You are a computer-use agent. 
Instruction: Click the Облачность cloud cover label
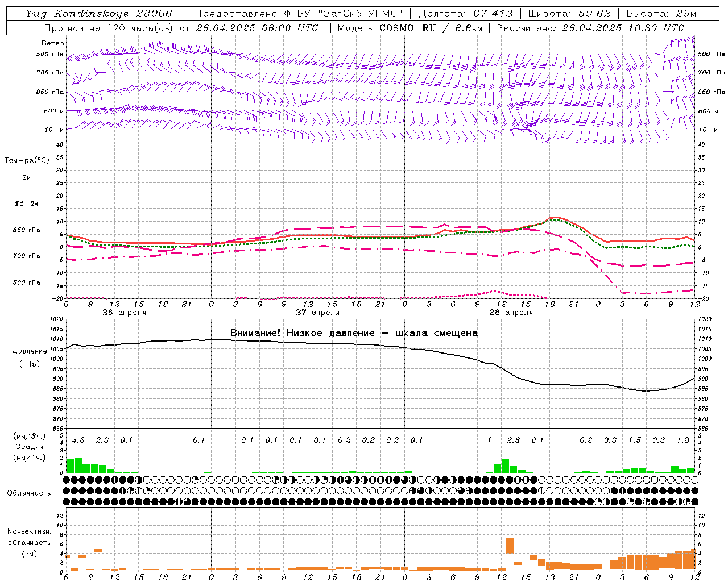[29, 493]
